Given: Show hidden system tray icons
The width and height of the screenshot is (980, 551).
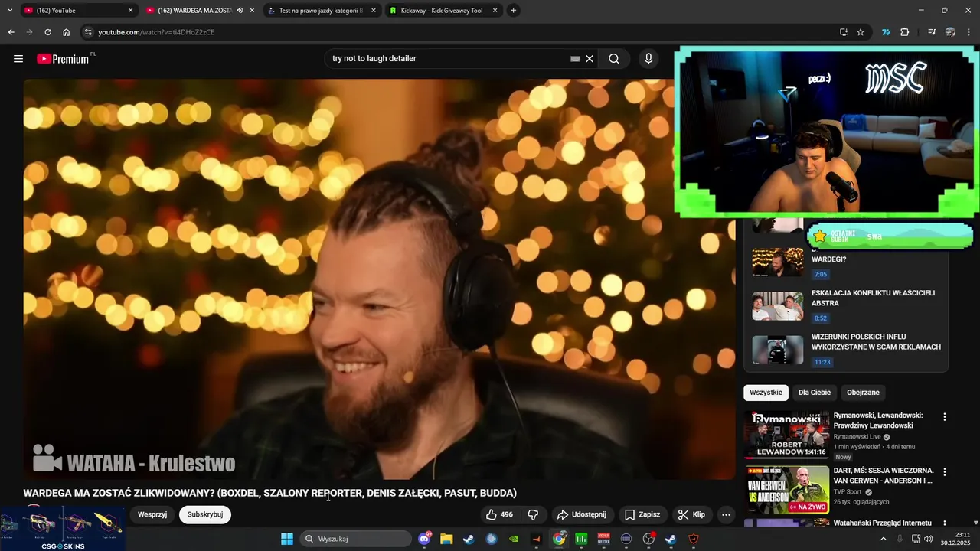Looking at the screenshot, I should click(x=883, y=539).
